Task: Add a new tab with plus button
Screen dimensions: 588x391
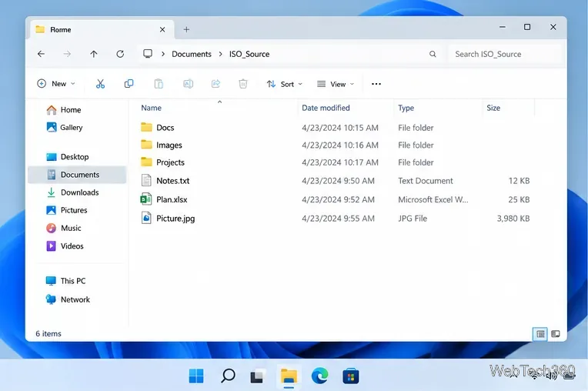Action: [186, 29]
